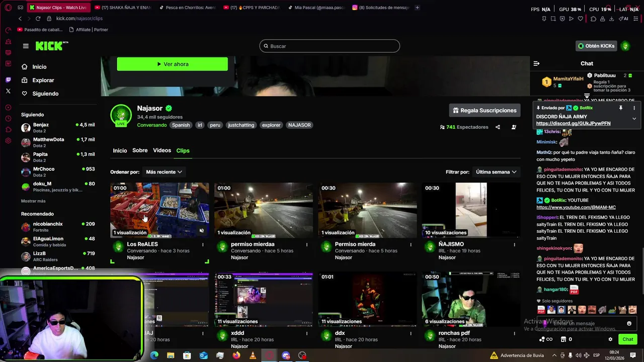Viewport: 644px width, 362px height.
Task: Open user avatar menu next to Obtén KICKs
Action: pyautogui.click(x=625, y=46)
